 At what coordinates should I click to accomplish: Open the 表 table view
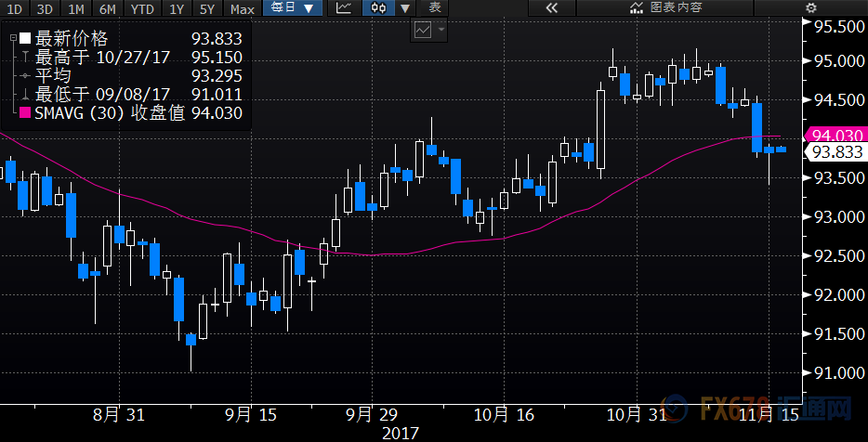(435, 8)
